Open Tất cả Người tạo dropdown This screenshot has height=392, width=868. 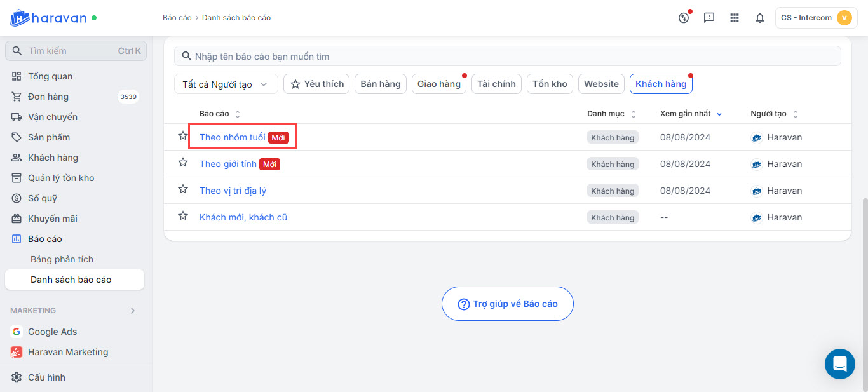[x=226, y=84]
